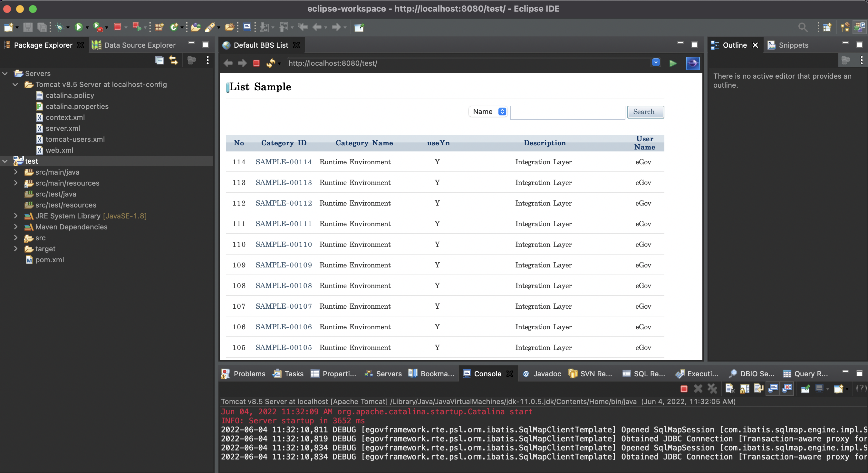868x473 pixels.
Task: Collapse the Servers tree node
Action: click(x=5, y=73)
